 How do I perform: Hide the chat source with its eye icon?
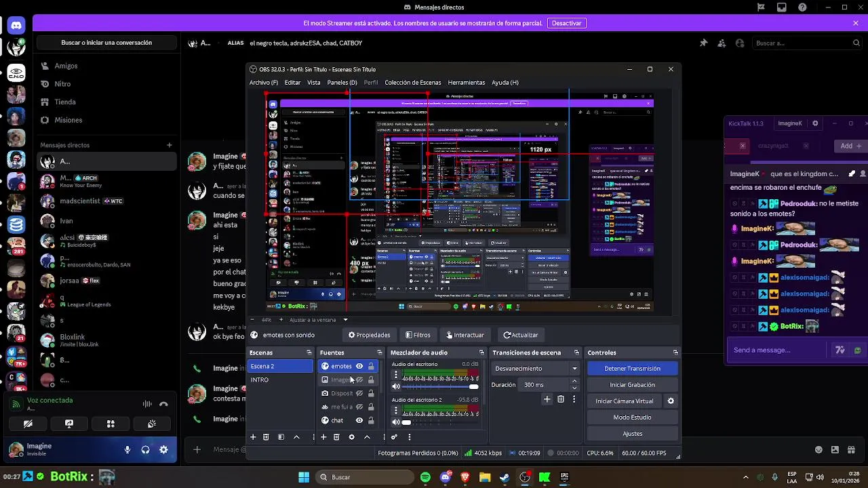click(x=359, y=420)
